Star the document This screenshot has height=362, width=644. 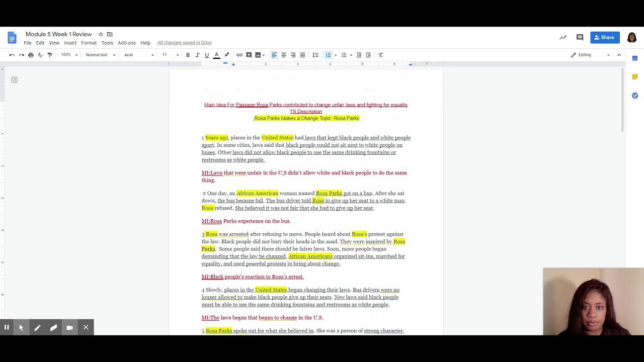pos(101,34)
